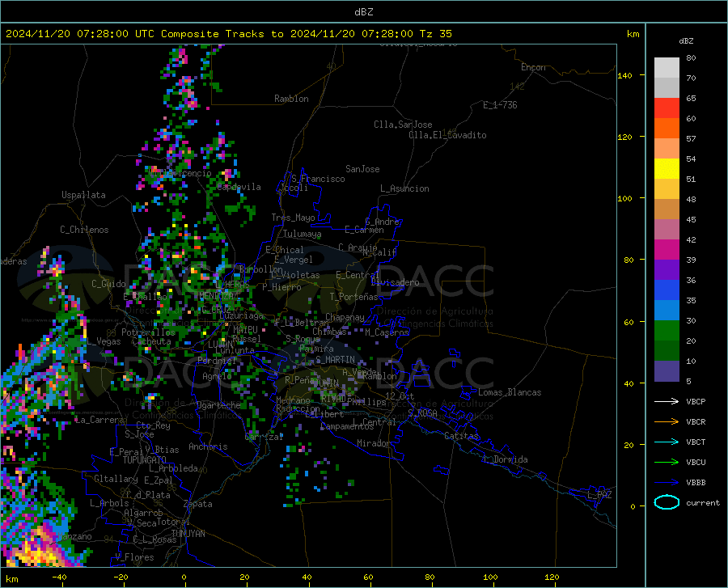The width and height of the screenshot is (728, 588).
Task: Select the purple 36 dBZ swatch
Action: coord(667,270)
